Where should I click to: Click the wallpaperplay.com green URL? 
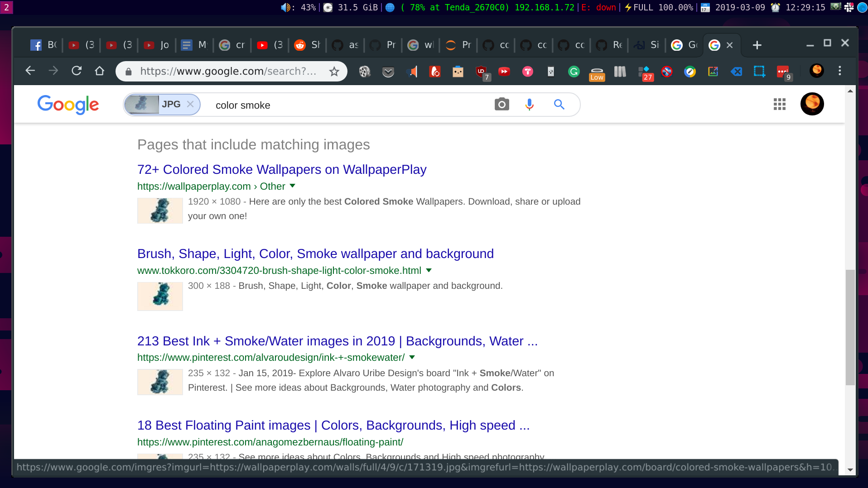click(211, 186)
